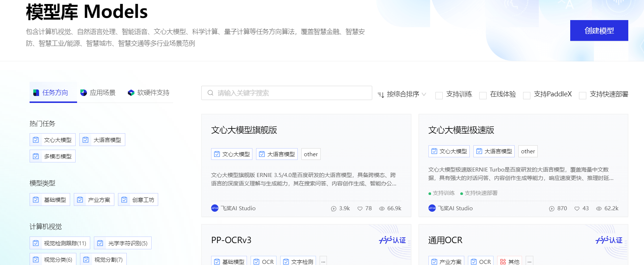Click other tag on 旗舰版 card
The image size is (644, 265).
311,154
